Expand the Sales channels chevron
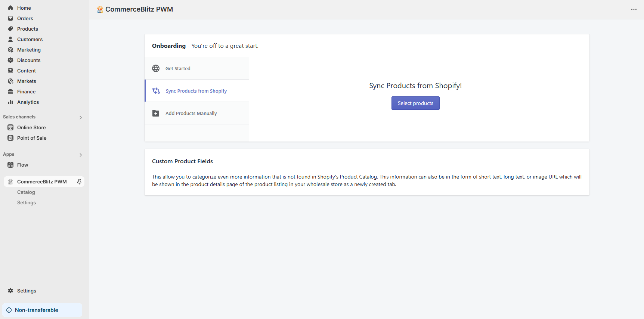This screenshot has height=319, width=644. (x=81, y=118)
